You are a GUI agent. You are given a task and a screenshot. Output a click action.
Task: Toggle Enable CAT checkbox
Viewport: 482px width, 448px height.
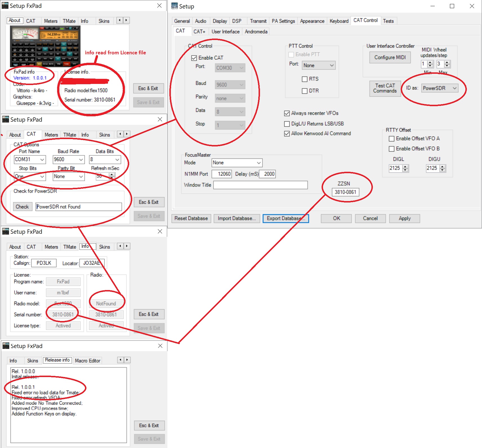[194, 58]
